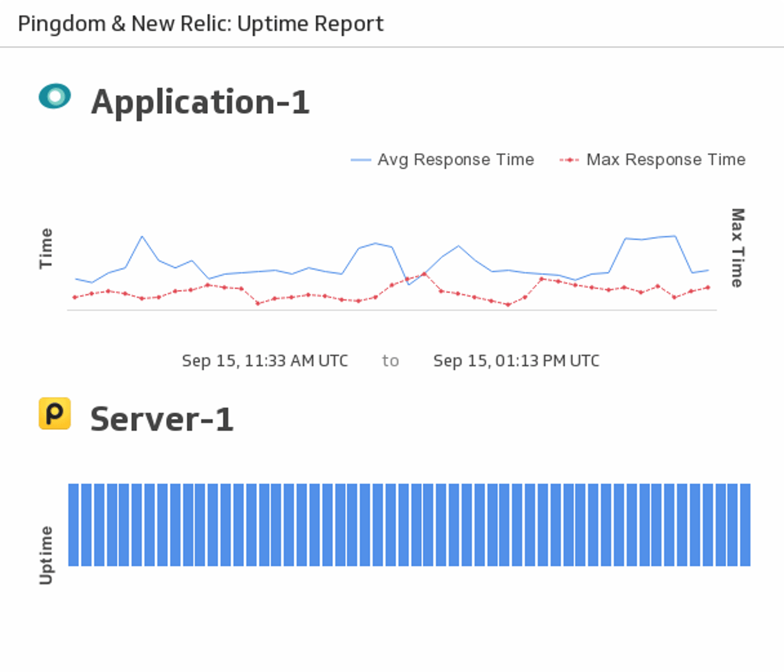This screenshot has width=784, height=672.
Task: Click the "to" text between the dates
Action: [390, 361]
